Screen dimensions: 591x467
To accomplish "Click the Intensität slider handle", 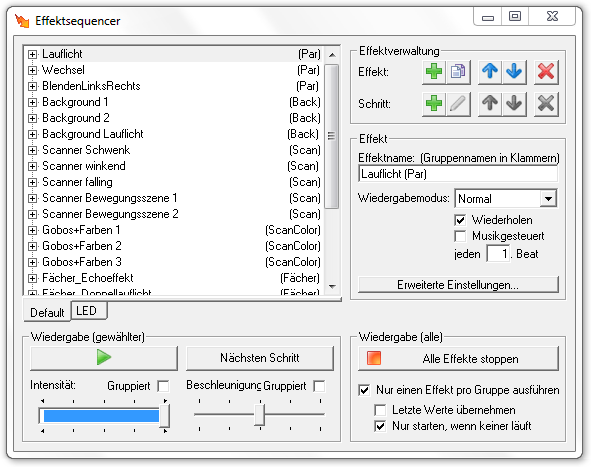I will tap(164, 416).
